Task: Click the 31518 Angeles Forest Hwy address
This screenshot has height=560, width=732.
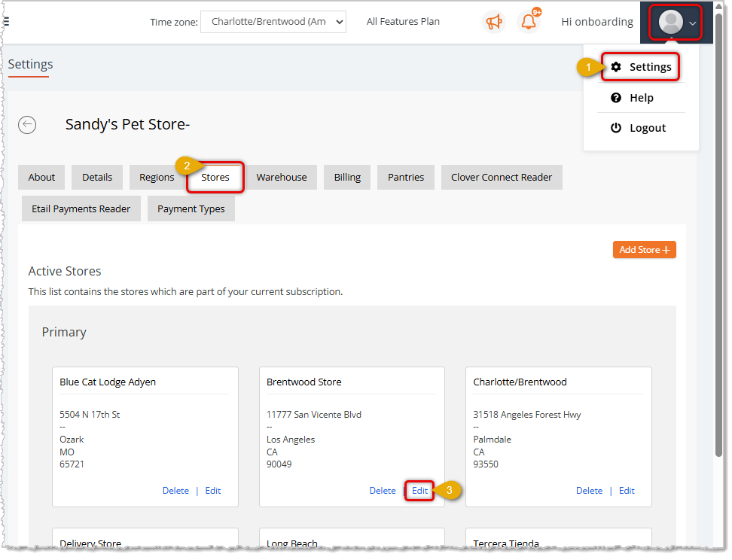Action: pyautogui.click(x=526, y=415)
